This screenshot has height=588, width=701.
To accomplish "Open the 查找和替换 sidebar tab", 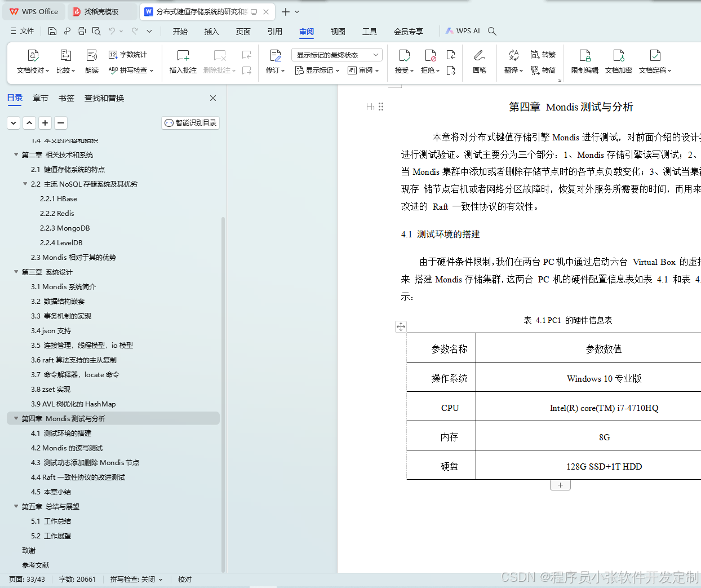I will point(104,98).
